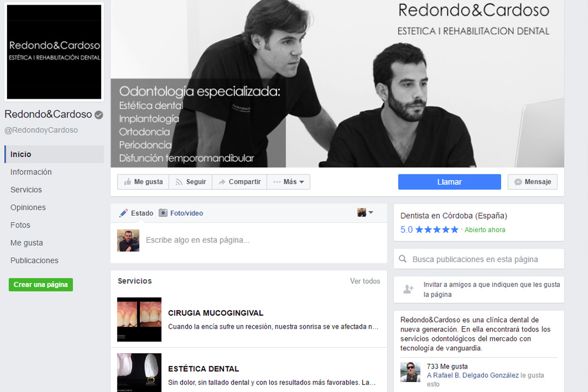Screen dimensions: 588x392
Task: Open the posting identity selector dropdown
Action: coord(365,213)
